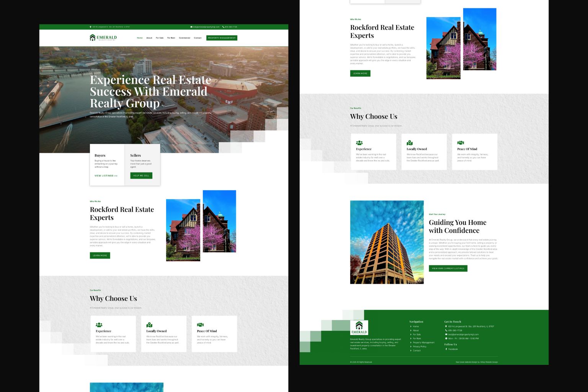Click street address in top green bar

[x=111, y=27]
